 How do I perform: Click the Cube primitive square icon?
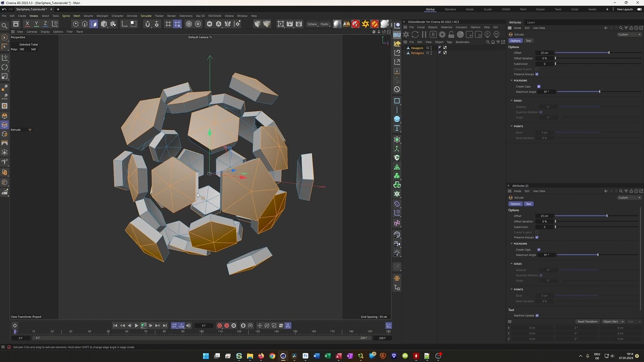click(397, 101)
